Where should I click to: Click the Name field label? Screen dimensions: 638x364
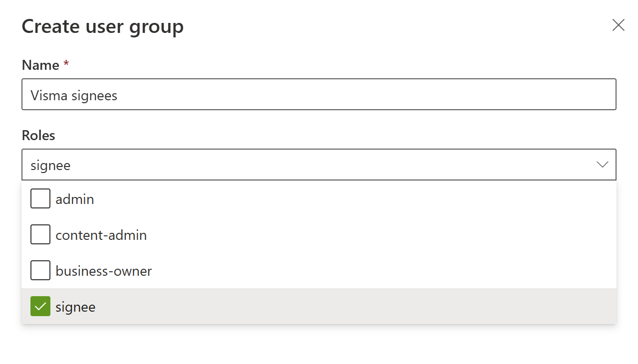40,65
